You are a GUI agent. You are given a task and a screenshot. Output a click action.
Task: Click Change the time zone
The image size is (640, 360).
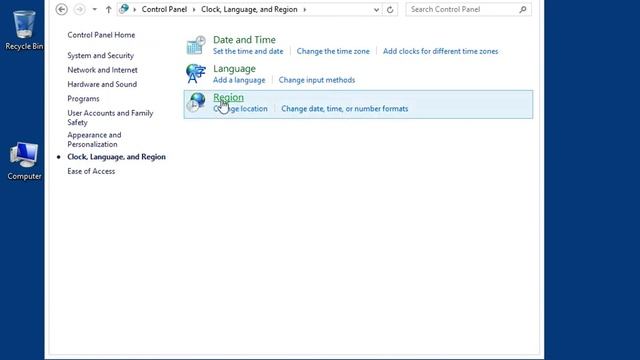[333, 51]
